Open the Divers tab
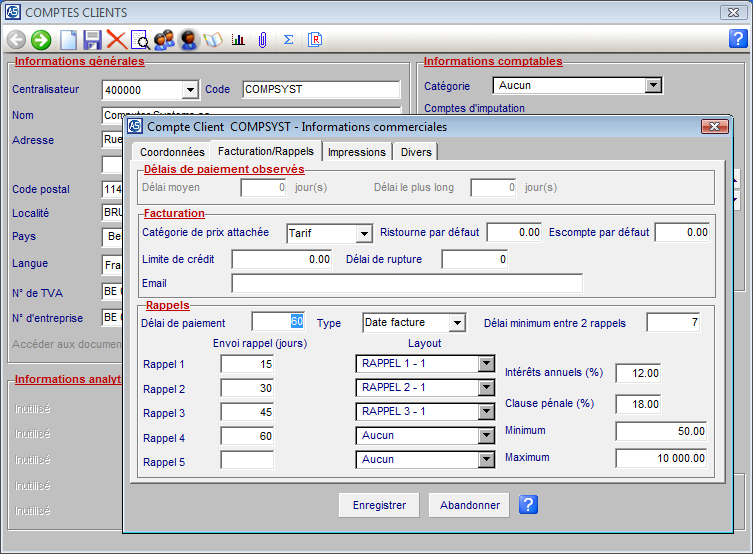The width and height of the screenshot is (753, 554). pyautogui.click(x=416, y=152)
